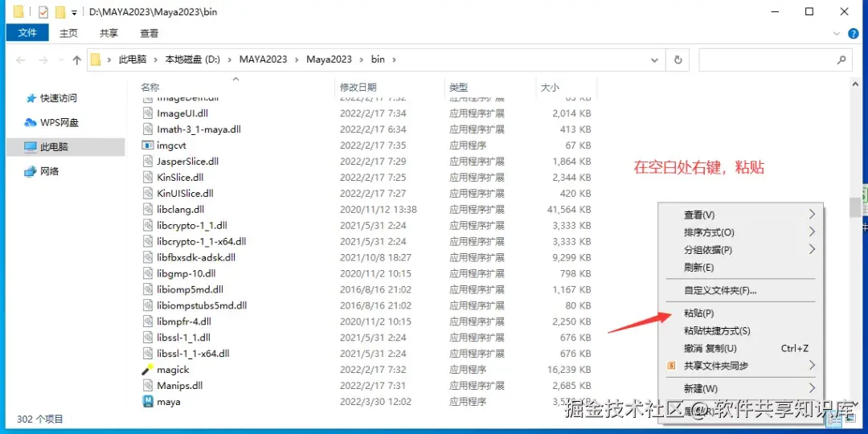The width and height of the screenshot is (868, 434).
Task: Select the maya application icon
Action: tap(148, 401)
